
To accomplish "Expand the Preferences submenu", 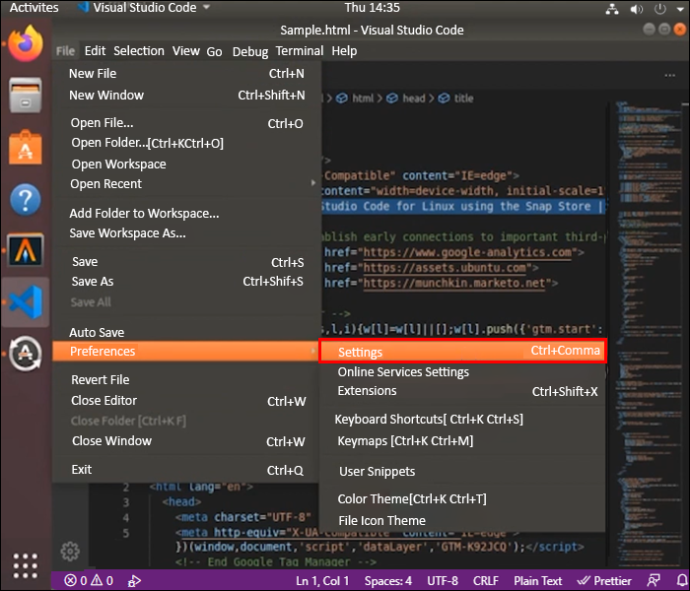I will 185,351.
